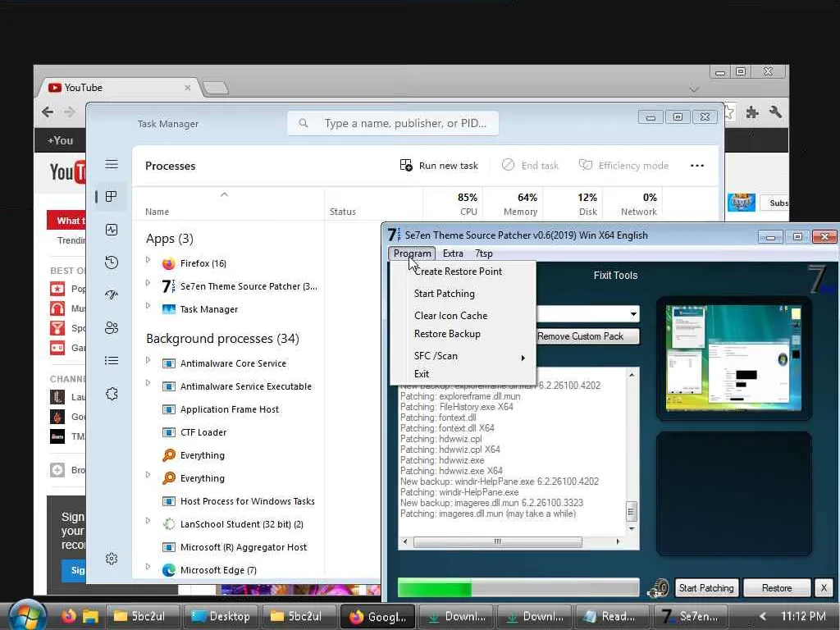Choose Create Restore Point from Program menu
The image size is (840, 630).
pyautogui.click(x=464, y=272)
